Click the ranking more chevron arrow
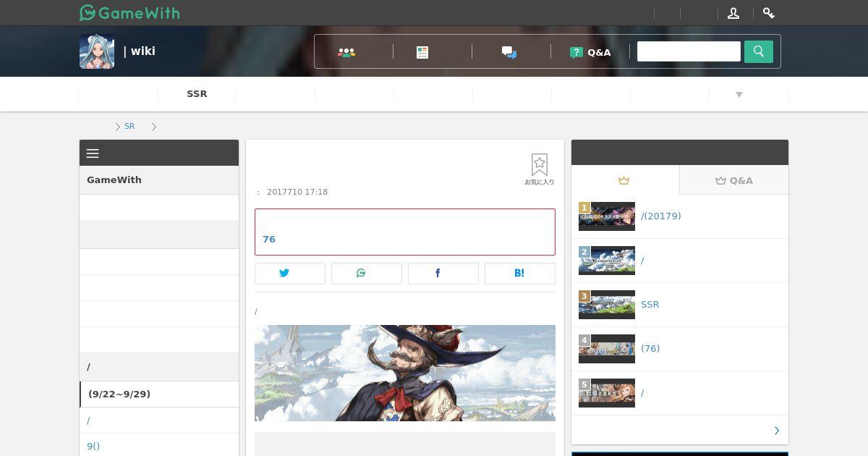The width and height of the screenshot is (868, 456). point(777,431)
